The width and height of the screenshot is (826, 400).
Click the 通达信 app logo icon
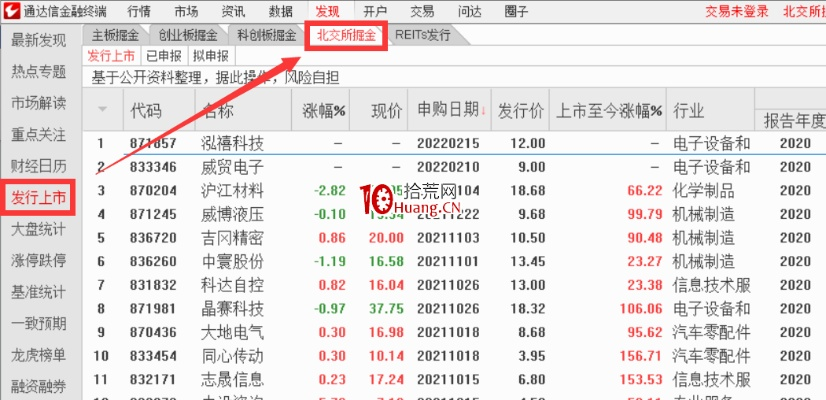pos(12,12)
